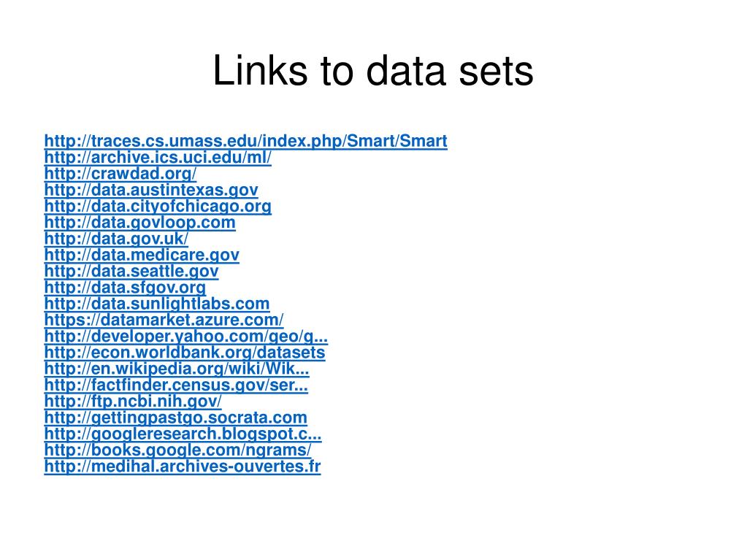Image resolution: width=747 pixels, height=560 pixels.
Task: Open the data.austintexas.gov link
Action: click(x=151, y=190)
